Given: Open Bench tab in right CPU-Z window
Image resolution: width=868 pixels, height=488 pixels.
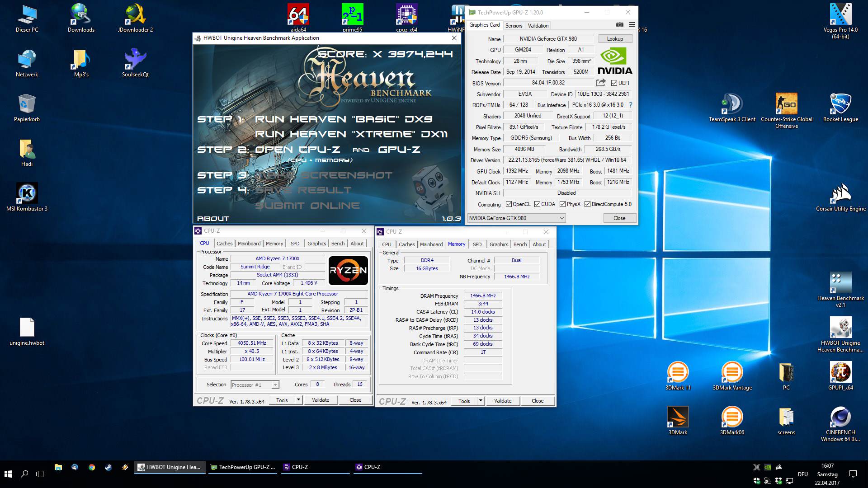Looking at the screenshot, I should (x=520, y=244).
